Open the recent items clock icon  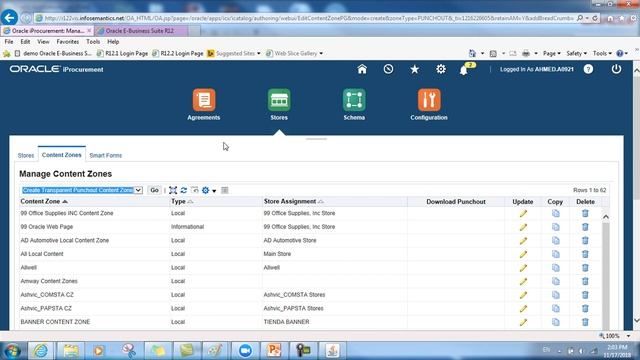(x=388, y=69)
